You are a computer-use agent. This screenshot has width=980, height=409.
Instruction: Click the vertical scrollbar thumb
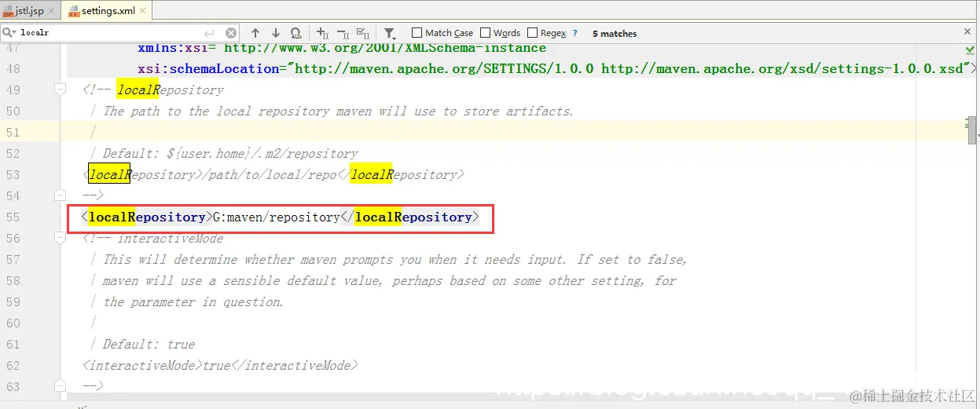(x=972, y=129)
